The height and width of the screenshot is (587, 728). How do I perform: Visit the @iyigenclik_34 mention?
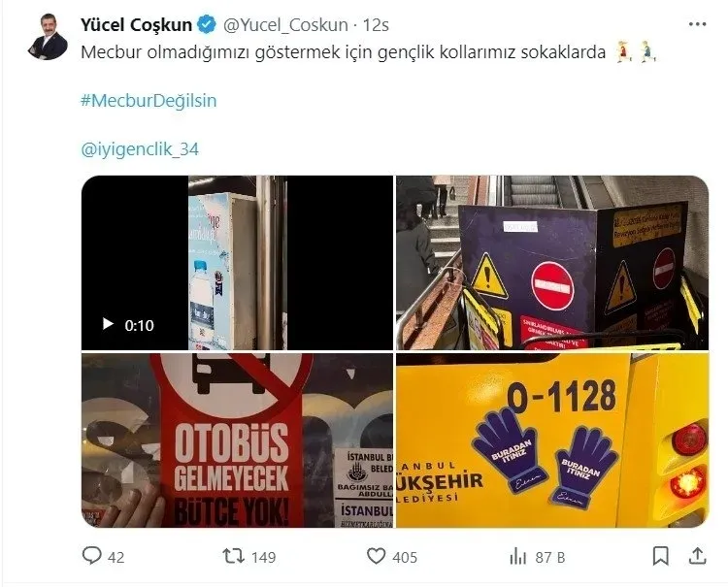click(140, 149)
